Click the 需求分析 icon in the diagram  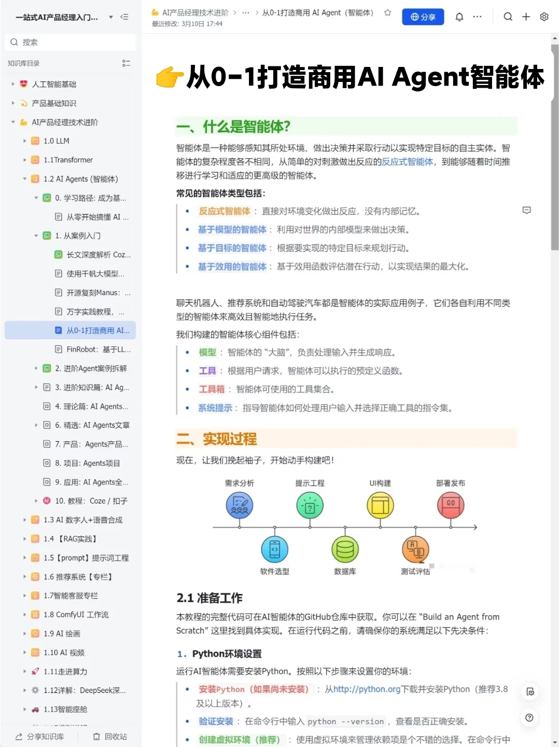pos(240,505)
